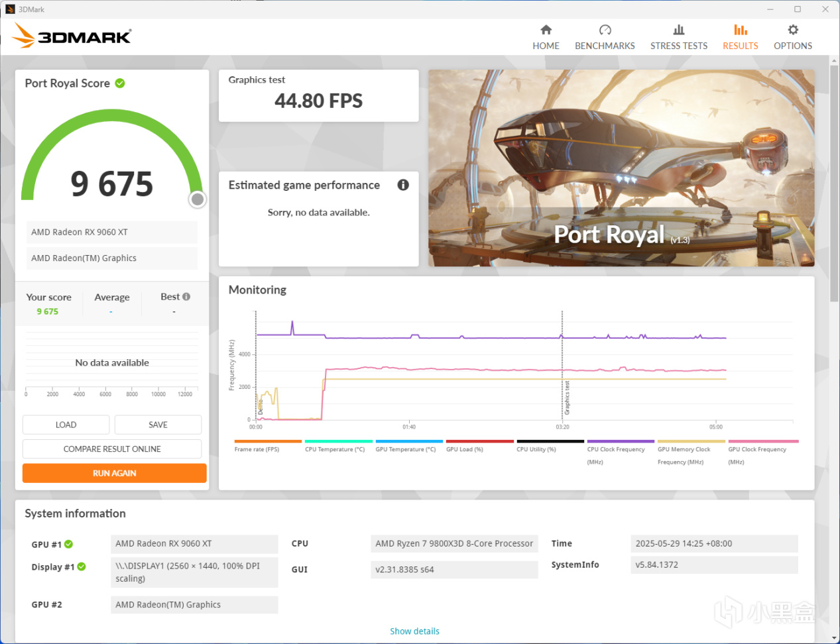Click the GPU #2 AMD Radeon(TM) Graphics field

(194, 605)
